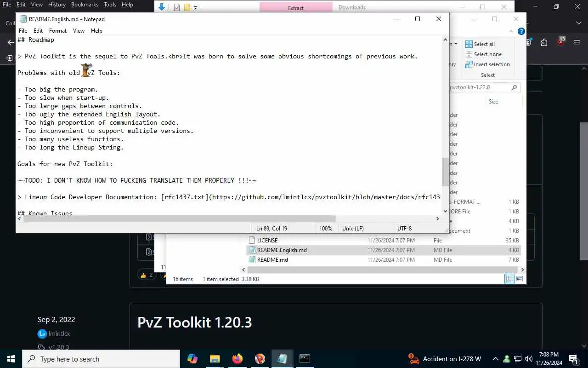
Task: Click blue down arrow in Explorer quick access toolbar
Action: click(161, 7)
